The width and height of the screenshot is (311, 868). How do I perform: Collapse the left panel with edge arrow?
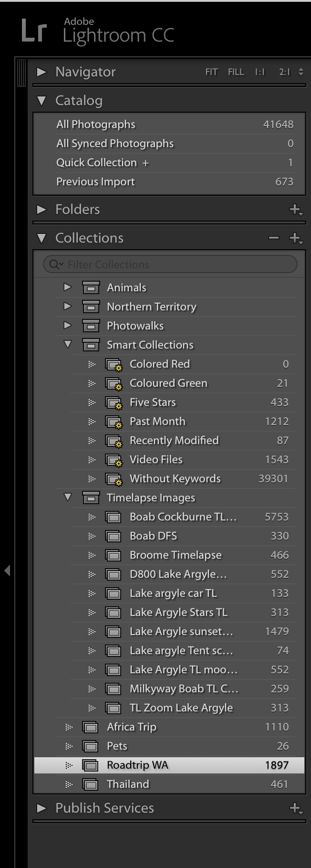7,570
